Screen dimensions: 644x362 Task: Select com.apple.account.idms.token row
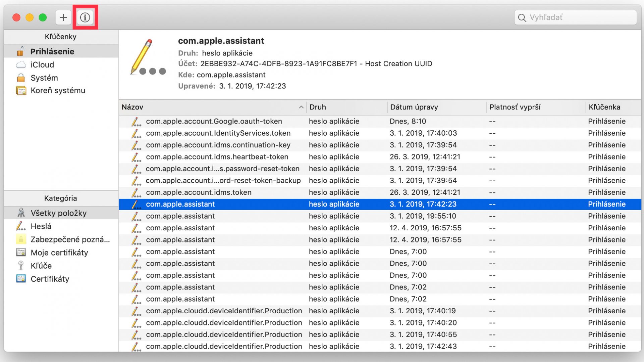(x=380, y=192)
